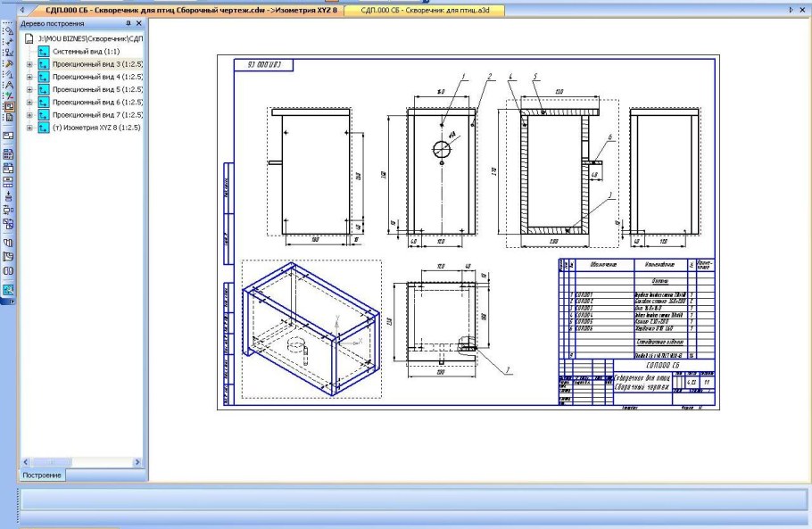Screen dimensions: 812x529
Task: Click the Системный вид (1:1) view icon
Action: [44, 53]
